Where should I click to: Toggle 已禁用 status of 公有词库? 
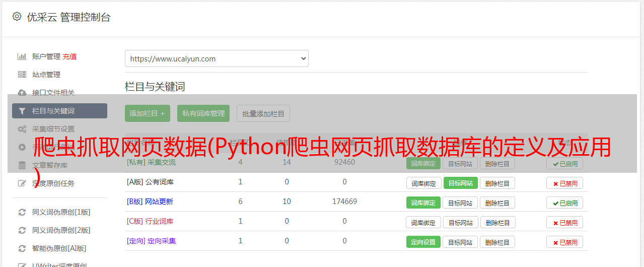(x=564, y=183)
